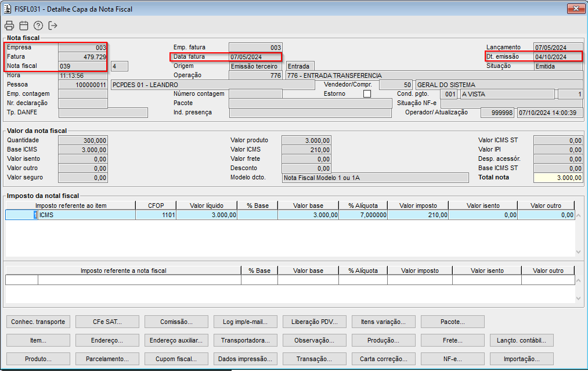
Task: Click the Nota fiscal field 039
Action: tap(83, 66)
